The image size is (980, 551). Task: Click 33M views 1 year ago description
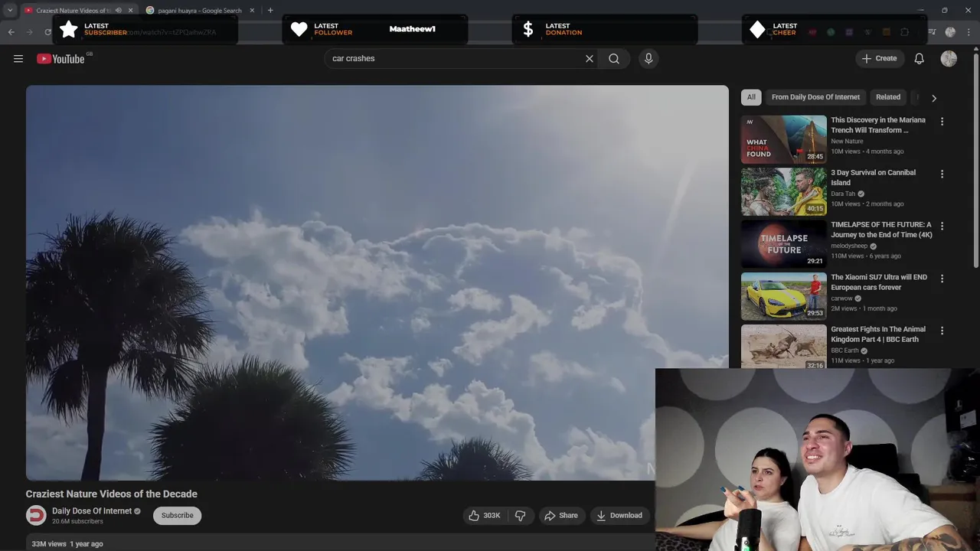(67, 544)
